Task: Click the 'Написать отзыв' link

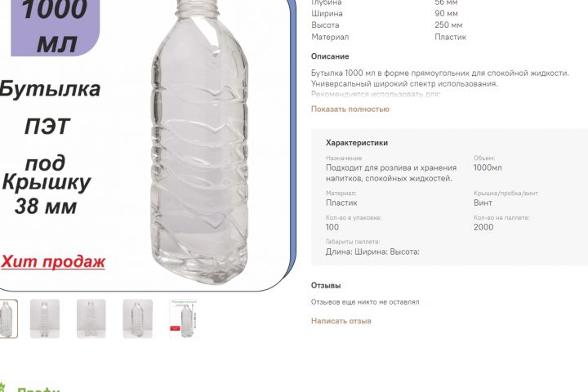Action: [x=341, y=321]
